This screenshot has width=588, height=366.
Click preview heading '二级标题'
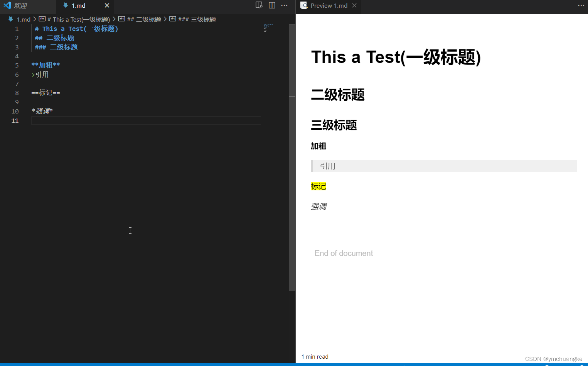338,95
